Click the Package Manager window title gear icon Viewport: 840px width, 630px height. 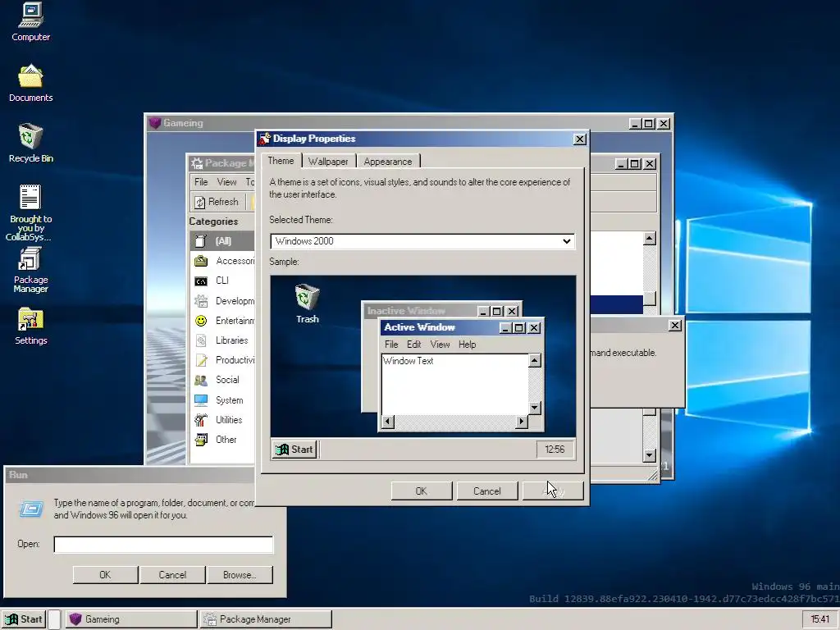point(197,163)
